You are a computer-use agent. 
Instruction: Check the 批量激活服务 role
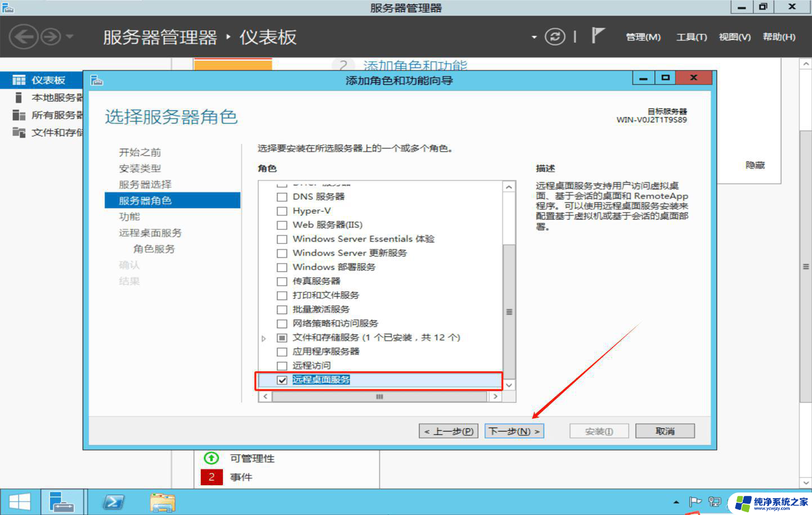click(282, 309)
